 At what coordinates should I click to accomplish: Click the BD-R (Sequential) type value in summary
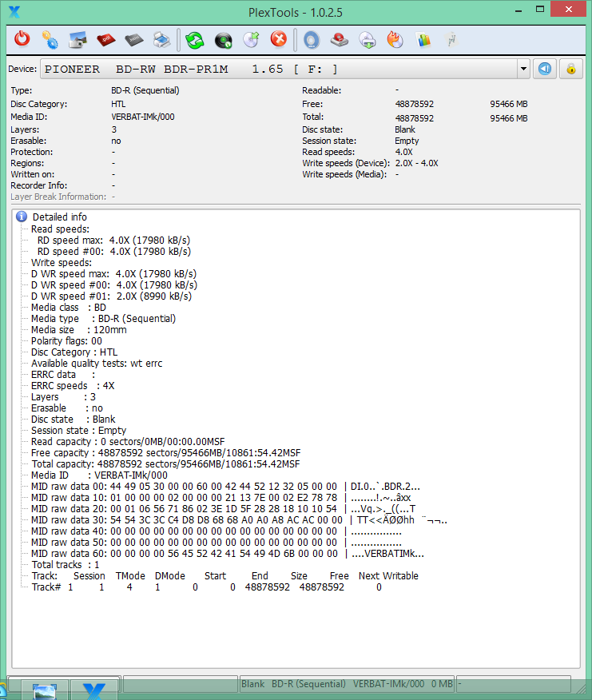pyautogui.click(x=145, y=90)
